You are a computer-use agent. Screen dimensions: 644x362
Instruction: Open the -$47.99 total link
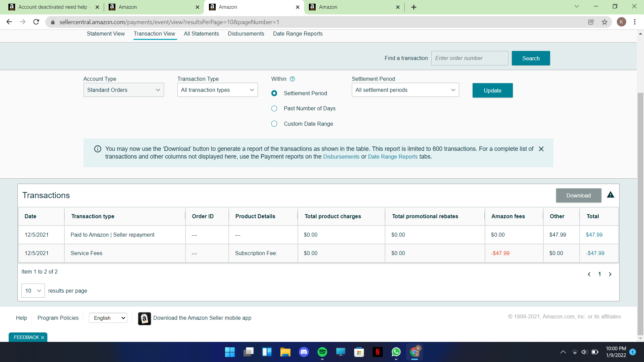[595, 253]
